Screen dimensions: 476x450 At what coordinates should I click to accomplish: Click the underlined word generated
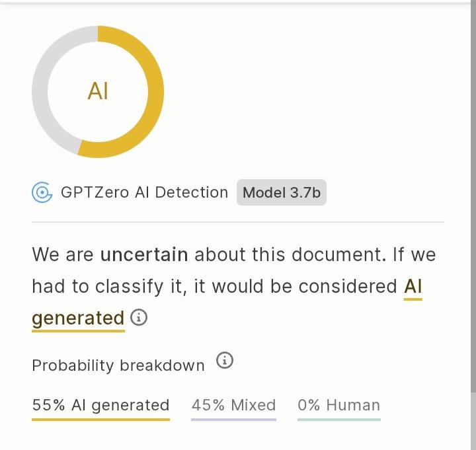pyautogui.click(x=78, y=319)
